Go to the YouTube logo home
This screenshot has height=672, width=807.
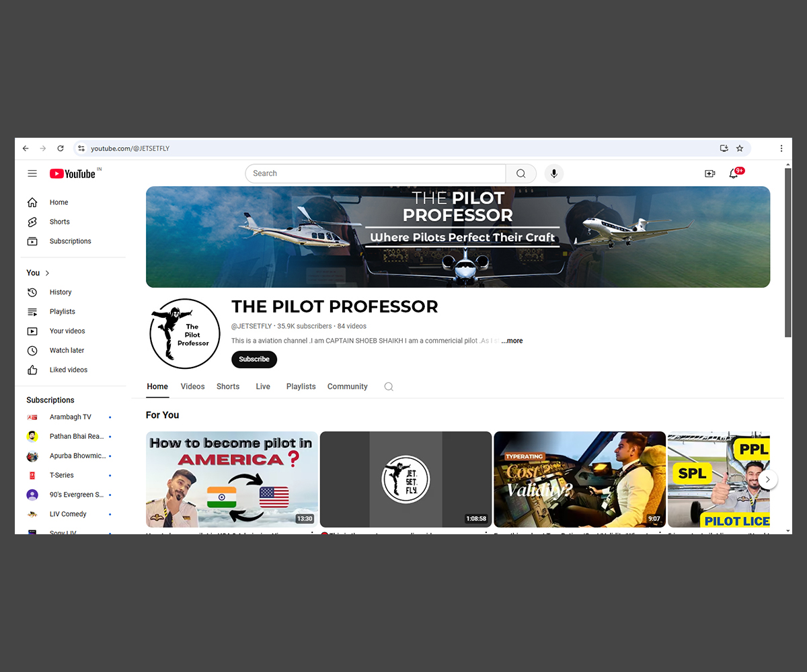coord(73,173)
